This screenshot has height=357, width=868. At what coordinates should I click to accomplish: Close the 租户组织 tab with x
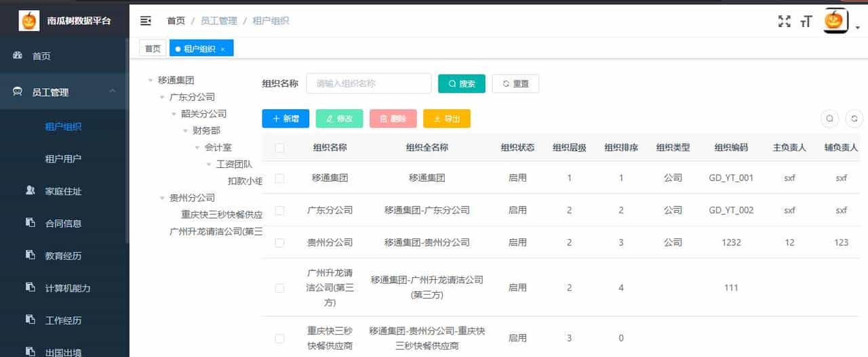[x=222, y=49]
